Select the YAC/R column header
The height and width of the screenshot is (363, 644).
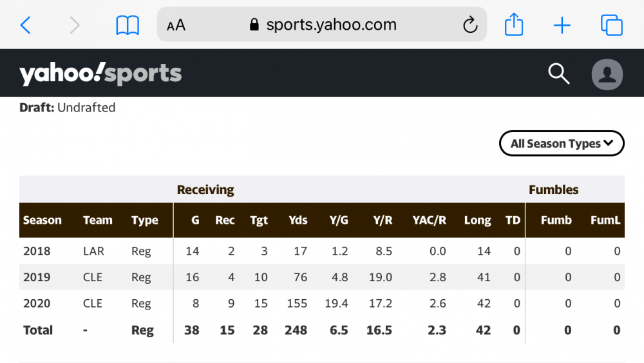[x=429, y=221]
